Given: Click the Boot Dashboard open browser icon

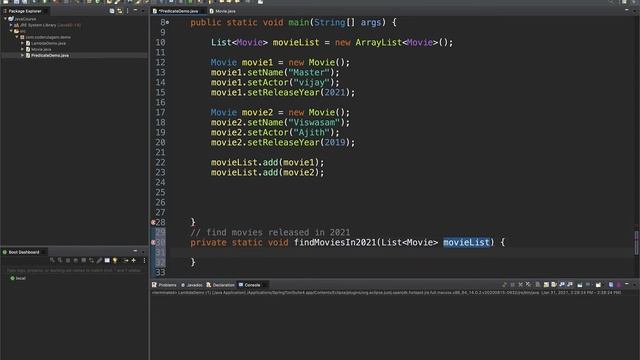Looking at the screenshot, I should click(76, 260).
